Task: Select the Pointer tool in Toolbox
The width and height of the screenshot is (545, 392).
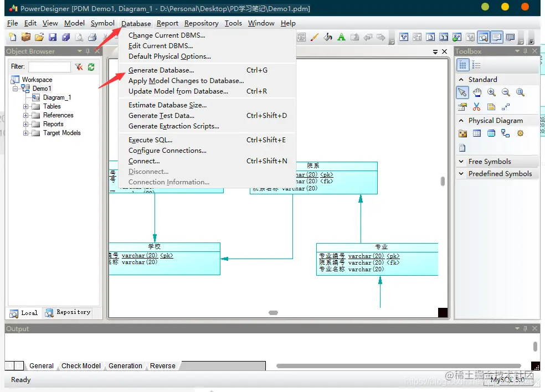Action: click(x=462, y=92)
